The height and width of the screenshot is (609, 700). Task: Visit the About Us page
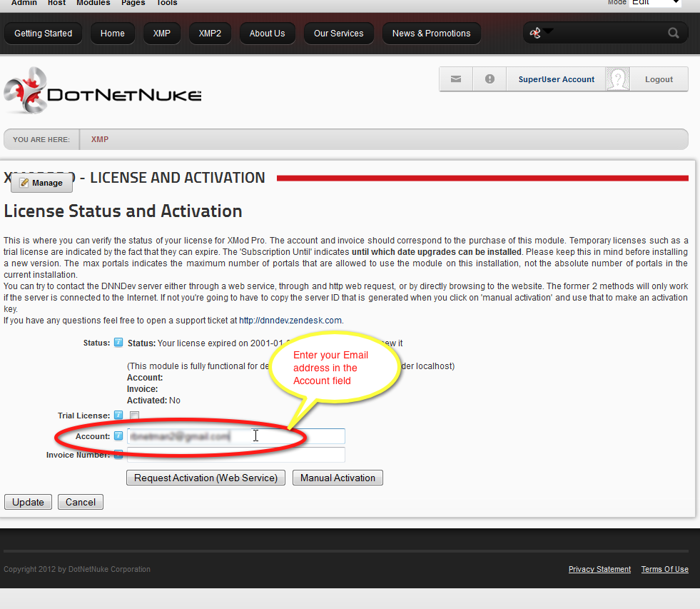pos(267,34)
